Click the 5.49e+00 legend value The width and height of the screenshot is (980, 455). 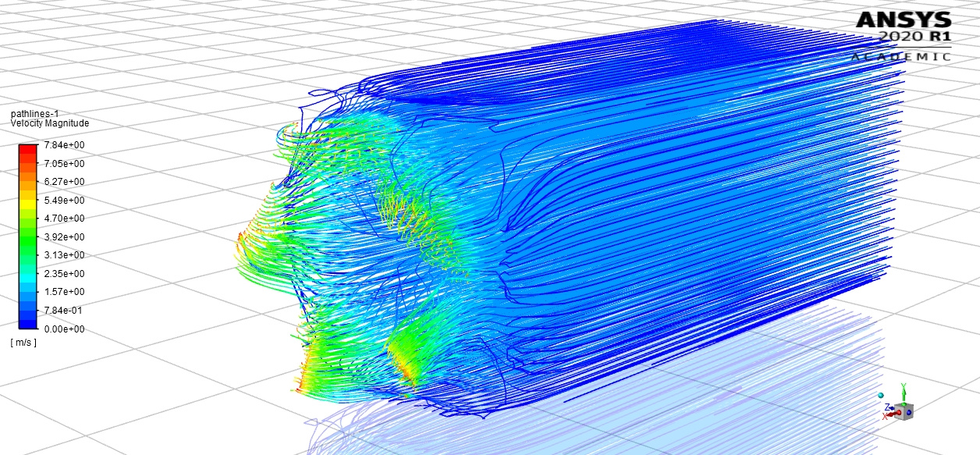coord(65,201)
